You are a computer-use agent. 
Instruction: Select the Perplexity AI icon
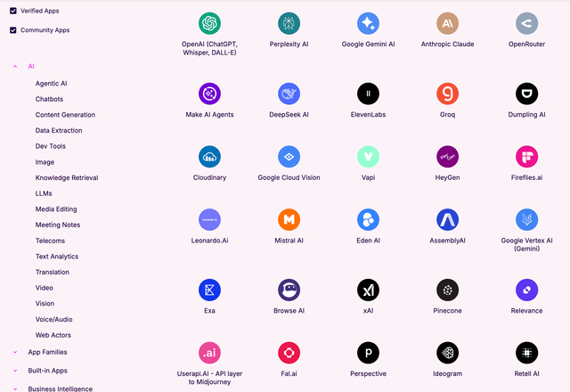289,23
